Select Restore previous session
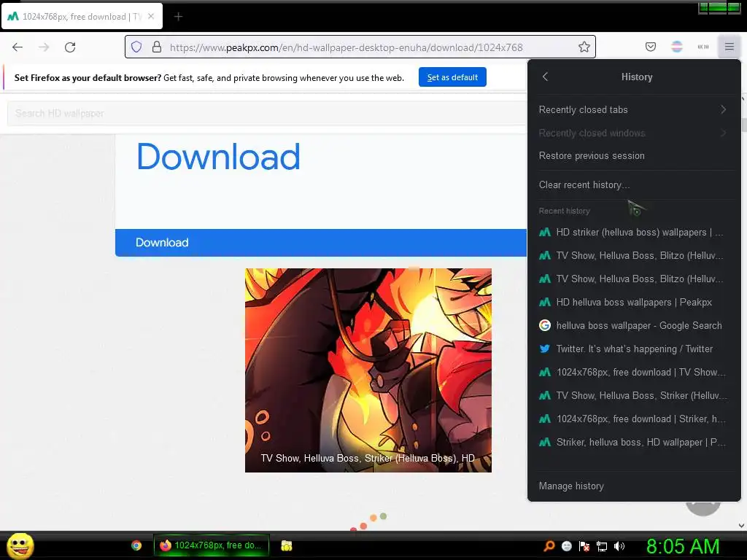The height and width of the screenshot is (560, 747). point(634,156)
